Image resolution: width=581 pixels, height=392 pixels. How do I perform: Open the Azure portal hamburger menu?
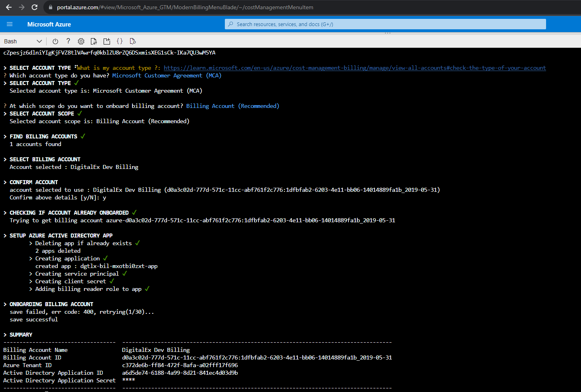(10, 24)
